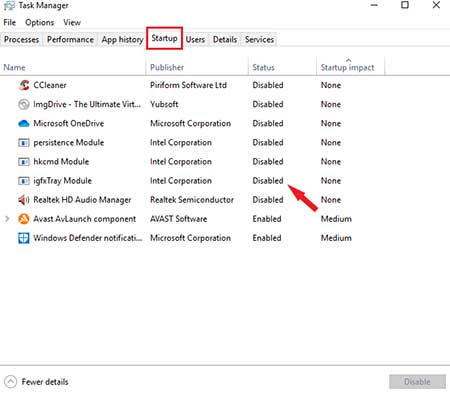Viewport: 450px width, 397px height.
Task: Select the Startup tab
Action: pos(164,38)
